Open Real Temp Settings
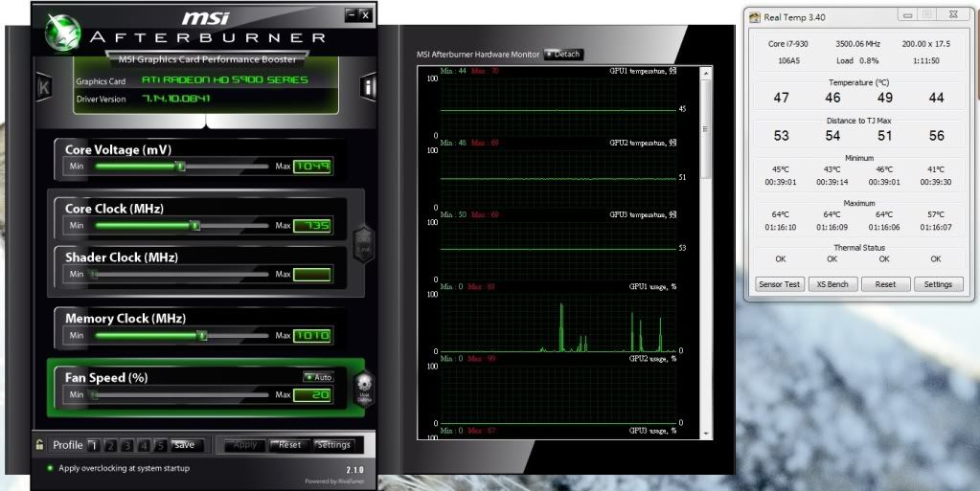Image resolution: width=980 pixels, height=491 pixels. pos(938,284)
